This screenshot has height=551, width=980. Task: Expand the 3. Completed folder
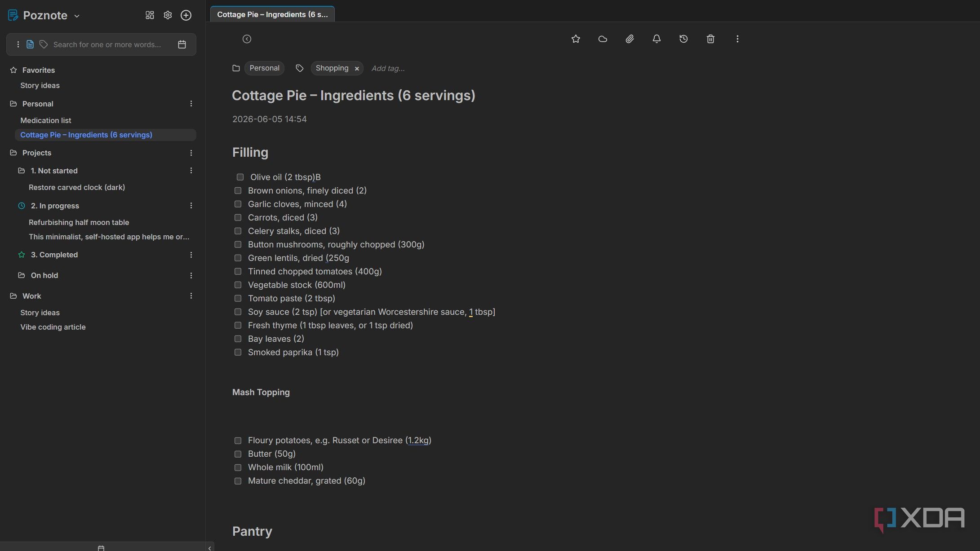[54, 255]
